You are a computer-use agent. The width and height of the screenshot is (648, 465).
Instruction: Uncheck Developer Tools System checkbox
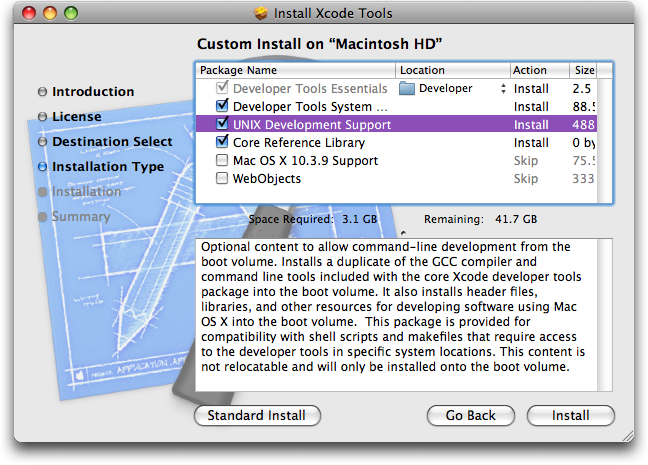click(222, 105)
